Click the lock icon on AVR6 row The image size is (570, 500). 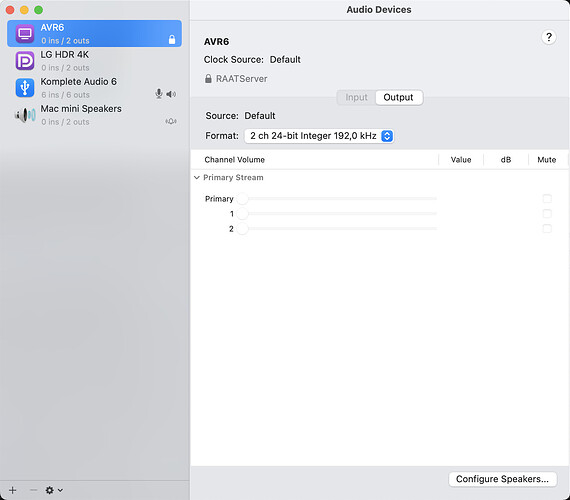172,39
